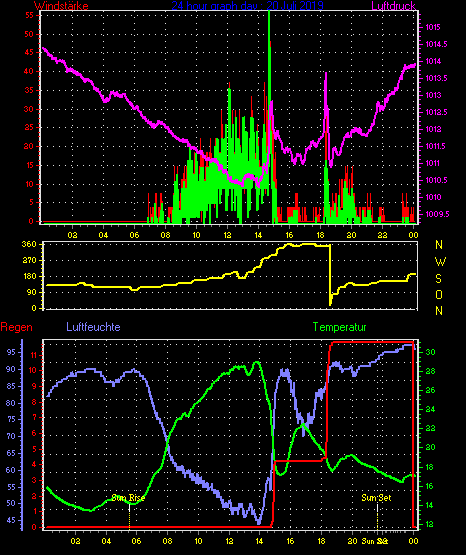
Task: Click the yellow S compass letter
Action: pyautogui.click(x=438, y=279)
